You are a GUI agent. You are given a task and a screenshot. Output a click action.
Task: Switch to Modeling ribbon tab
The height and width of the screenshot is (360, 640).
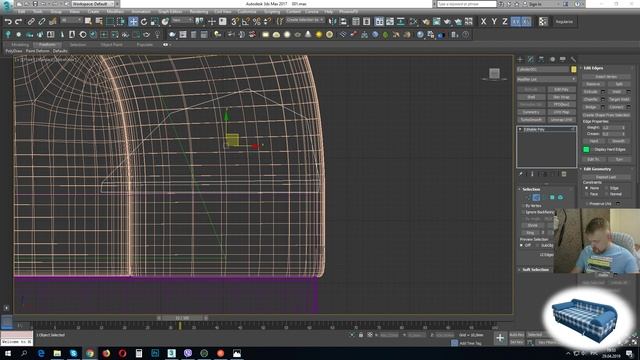(20, 44)
